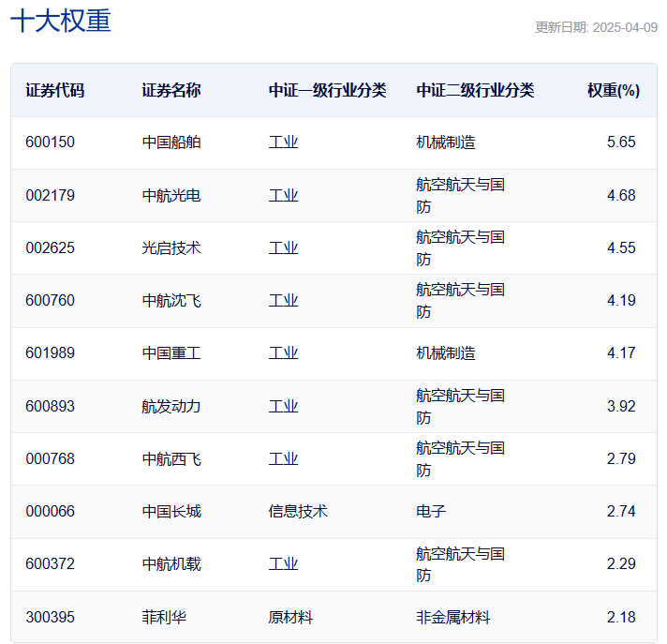The height and width of the screenshot is (644, 667).
Task: Open the 工业 link for 中航光电
Action: [283, 195]
